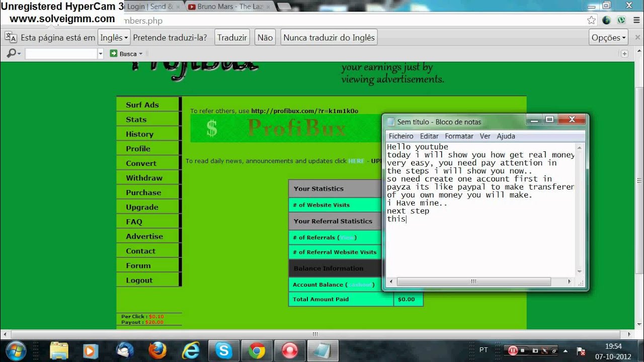Click inside the Notepad text area
The image size is (644, 362).
(480, 209)
